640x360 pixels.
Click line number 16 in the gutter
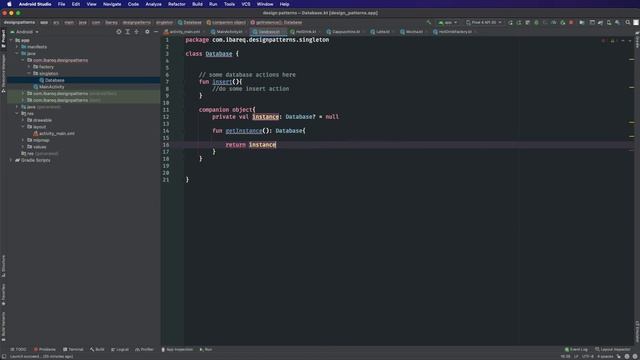pos(166,144)
